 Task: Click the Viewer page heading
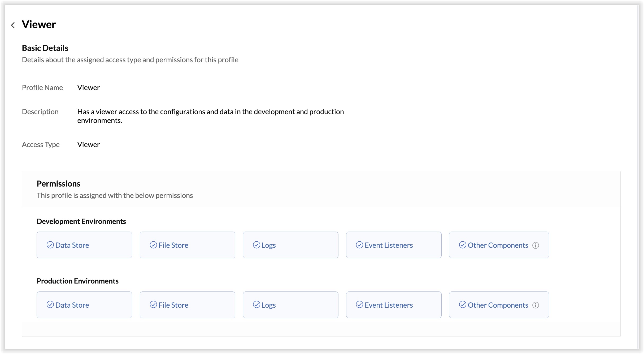click(39, 24)
